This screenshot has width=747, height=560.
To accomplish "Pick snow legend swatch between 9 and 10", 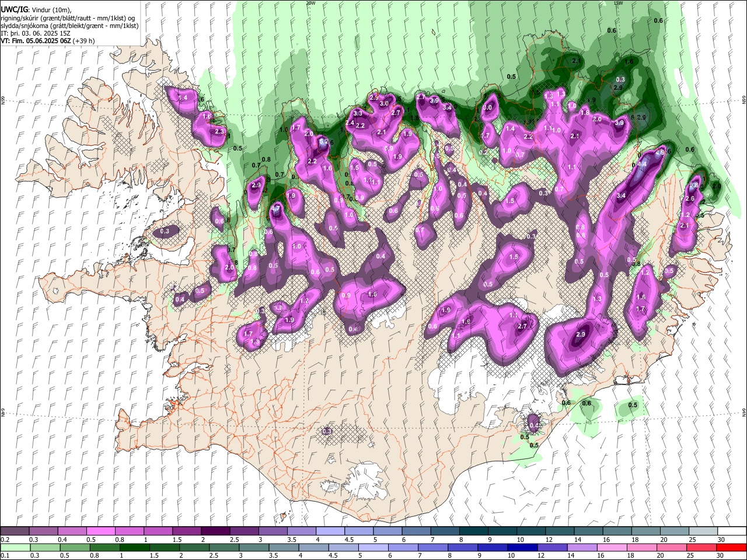I will (502, 531).
